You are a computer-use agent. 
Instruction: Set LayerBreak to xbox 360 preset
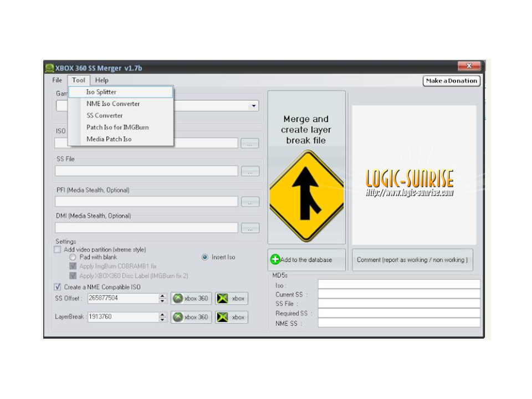(x=191, y=317)
